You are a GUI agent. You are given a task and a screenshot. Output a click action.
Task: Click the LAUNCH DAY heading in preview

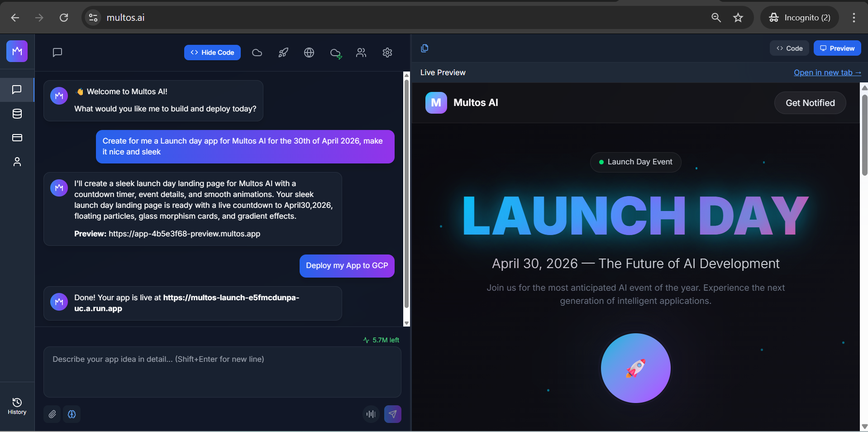(635, 216)
